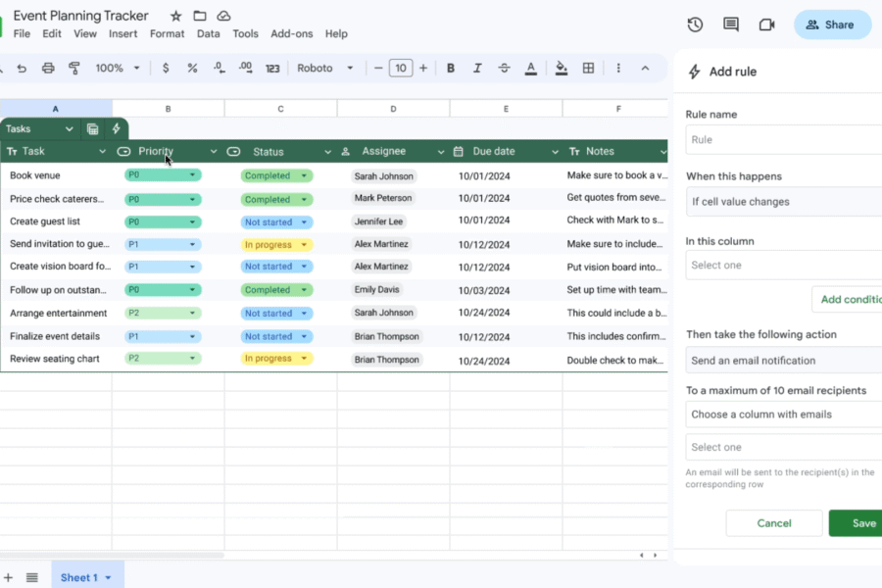Format as percent
The height and width of the screenshot is (588, 882).
[192, 68]
